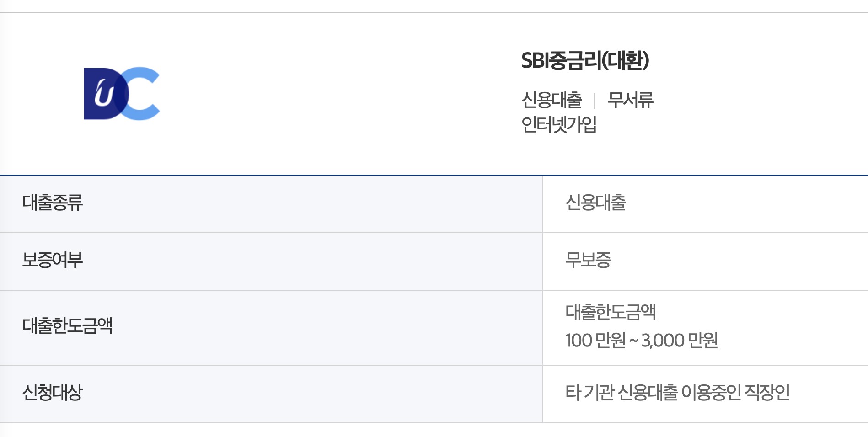This screenshot has width=868, height=437.
Task: Click the '100 만원' minimum amount
Action: click(595, 341)
